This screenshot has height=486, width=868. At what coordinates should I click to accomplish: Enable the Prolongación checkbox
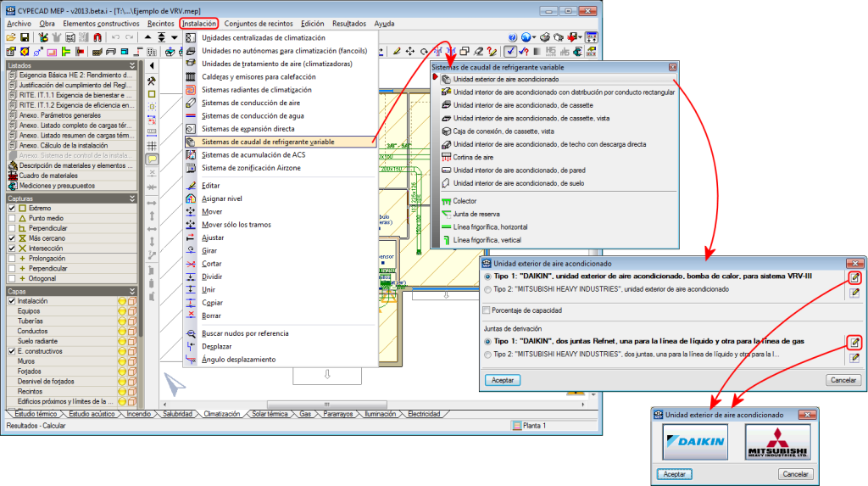pos(12,258)
